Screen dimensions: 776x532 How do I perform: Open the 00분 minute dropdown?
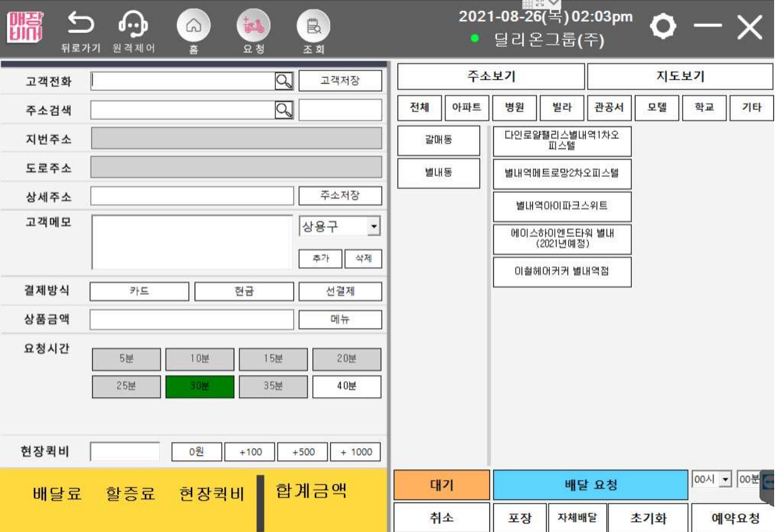pos(750,480)
